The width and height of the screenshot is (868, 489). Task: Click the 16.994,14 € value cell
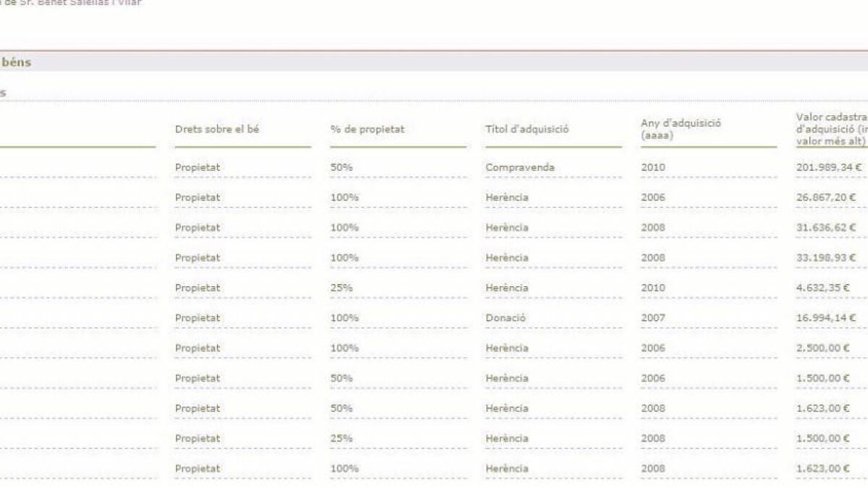click(826, 317)
